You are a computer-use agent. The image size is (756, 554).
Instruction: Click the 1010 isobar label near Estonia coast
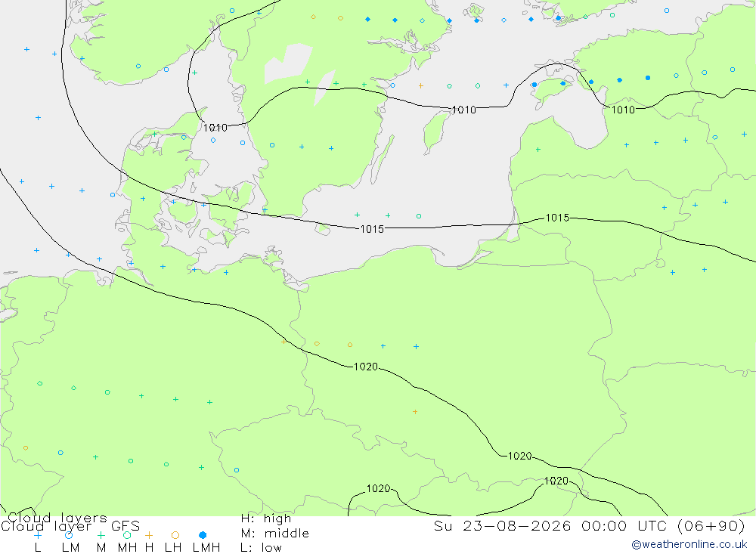pos(623,110)
